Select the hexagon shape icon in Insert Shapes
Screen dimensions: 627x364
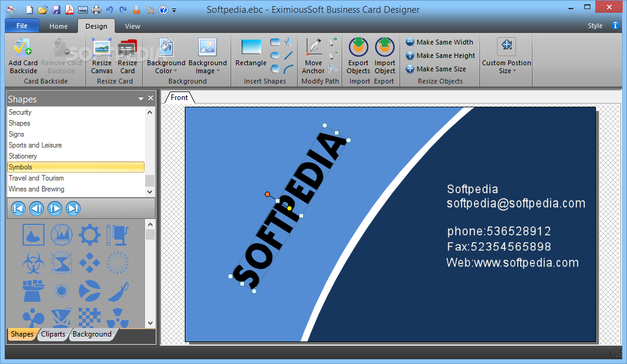point(275,69)
